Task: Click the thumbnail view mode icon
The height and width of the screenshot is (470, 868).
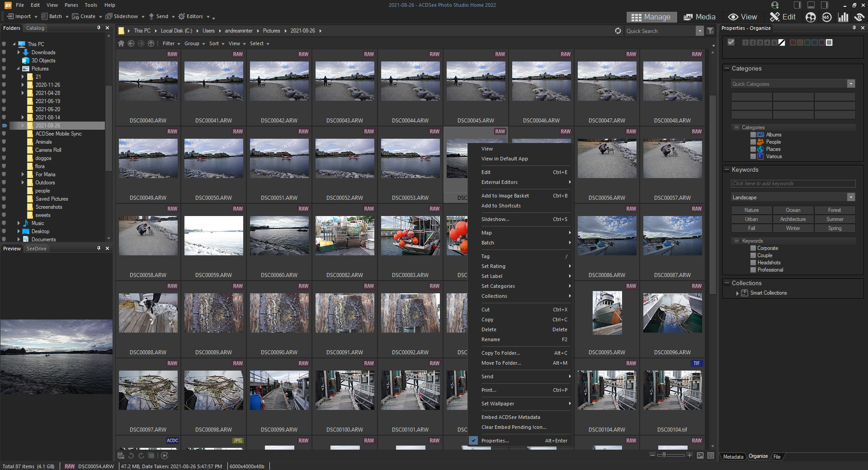Action: coord(700,456)
